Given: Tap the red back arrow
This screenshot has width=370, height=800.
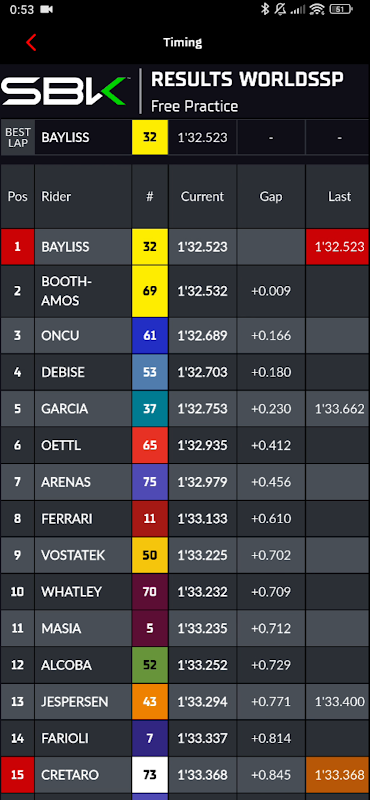Looking at the screenshot, I should tap(31, 43).
